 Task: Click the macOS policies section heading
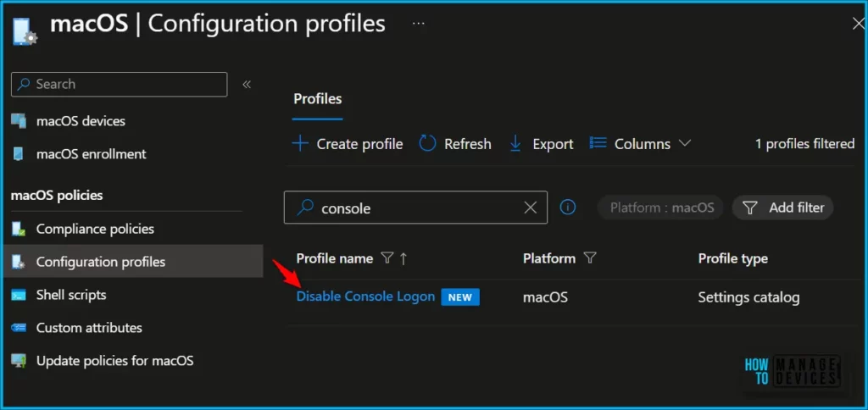[57, 196]
